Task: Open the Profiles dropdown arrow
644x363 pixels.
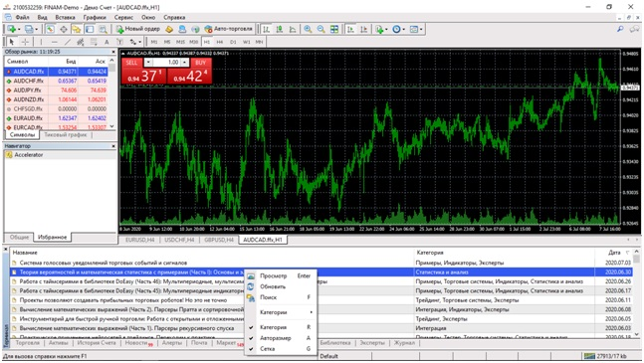Action: pos(36,29)
